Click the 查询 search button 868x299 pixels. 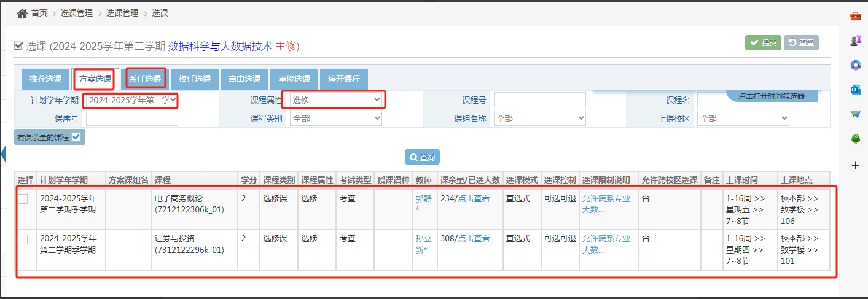(422, 158)
